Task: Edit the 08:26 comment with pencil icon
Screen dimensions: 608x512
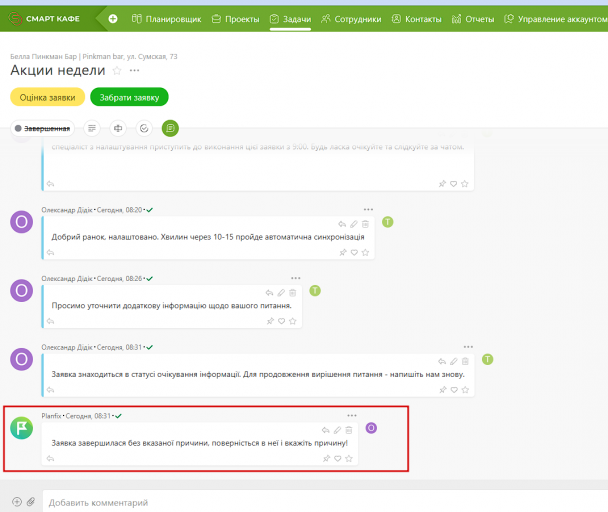Action: coord(281,293)
